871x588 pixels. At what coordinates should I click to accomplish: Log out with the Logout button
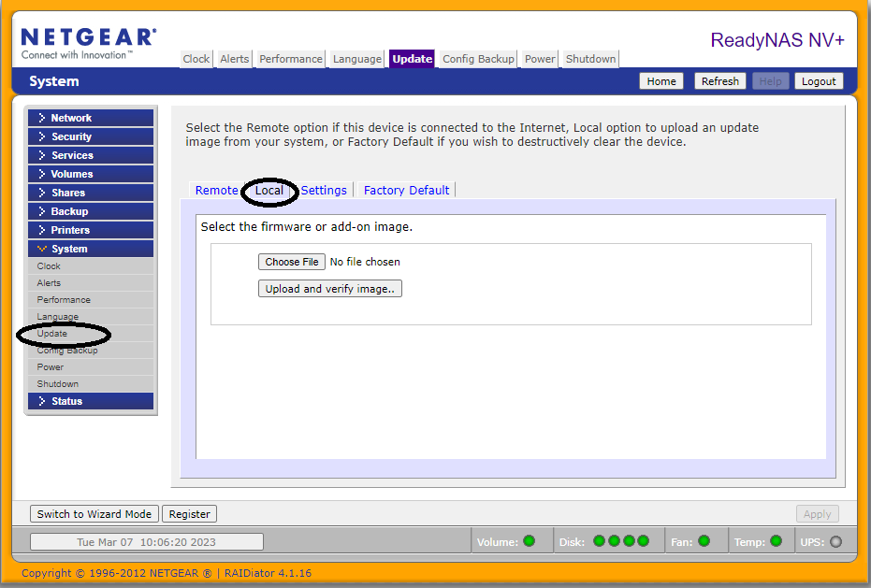point(819,81)
